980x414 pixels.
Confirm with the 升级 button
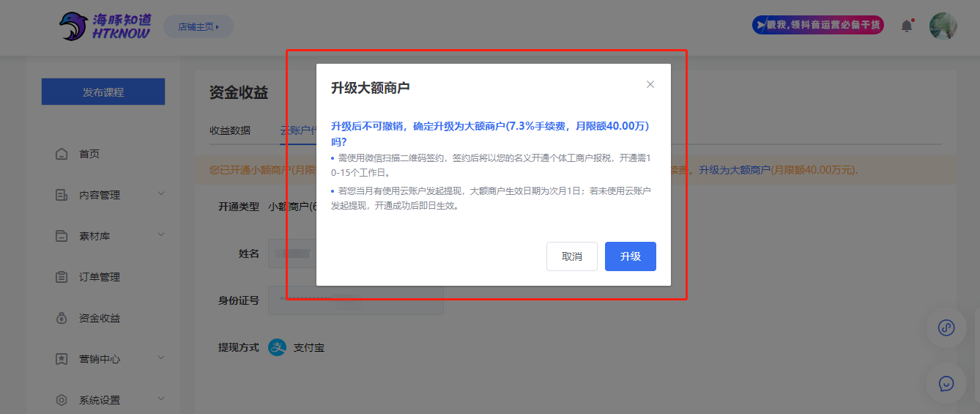630,256
